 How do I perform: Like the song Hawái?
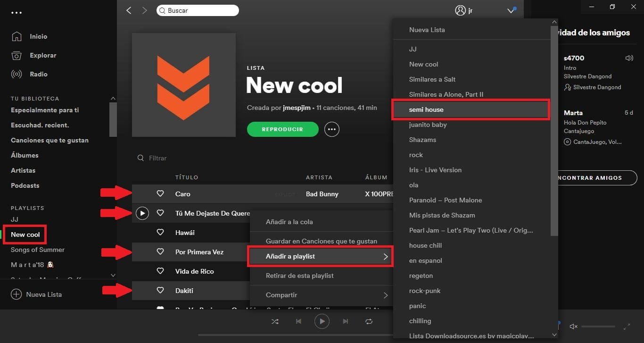coord(160,233)
